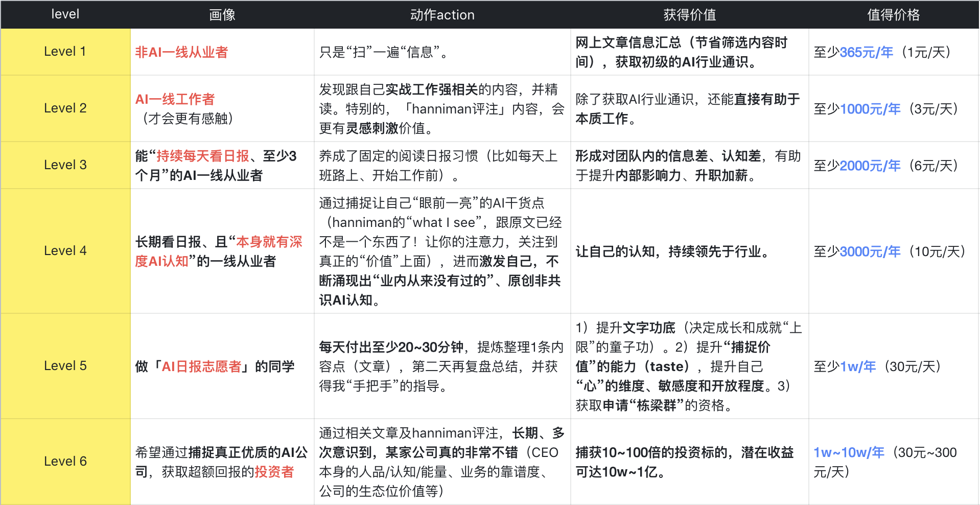The width and height of the screenshot is (980, 505).
Task: Select the yellow Level 1 cell
Action: [65, 52]
